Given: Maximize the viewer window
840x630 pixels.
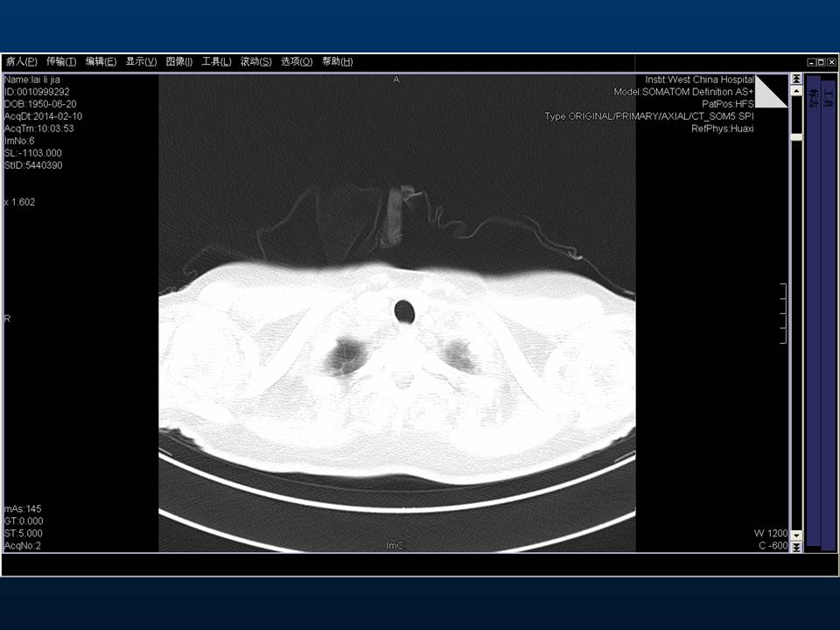Looking at the screenshot, I should (x=821, y=62).
